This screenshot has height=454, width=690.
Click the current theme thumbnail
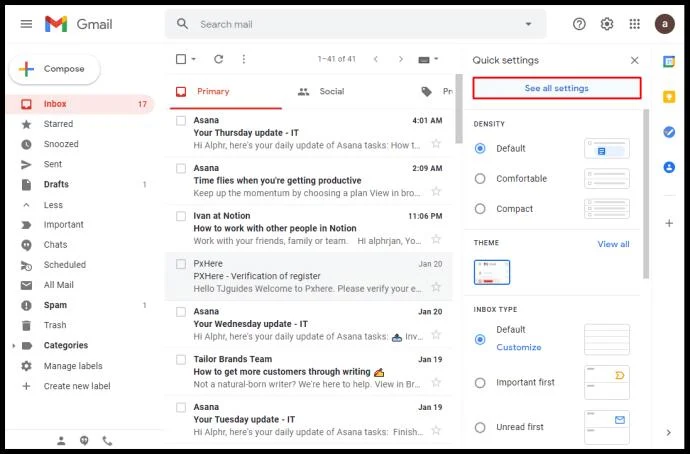coord(492,272)
